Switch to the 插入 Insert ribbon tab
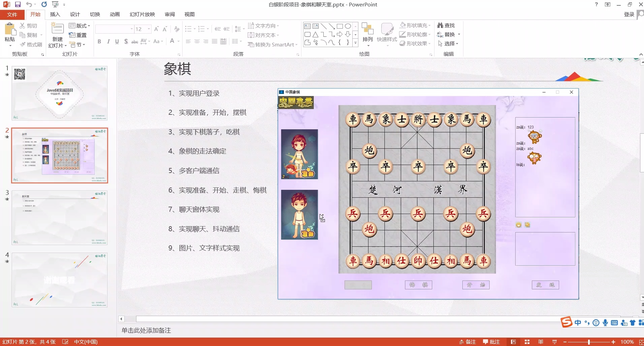Viewport: 644px width, 346px height. (x=55, y=14)
